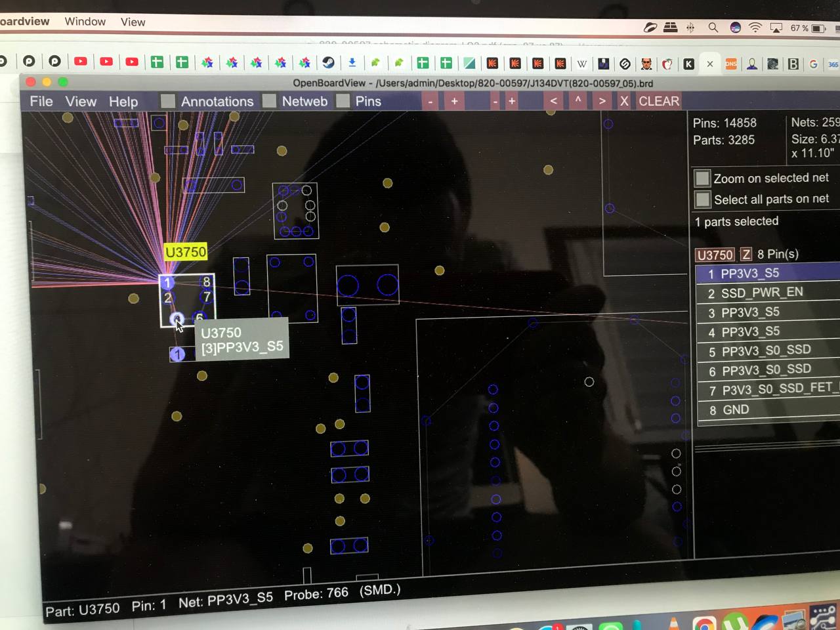The width and height of the screenshot is (840, 630).
Task: Click the X button beside CLEAR
Action: pos(624,101)
